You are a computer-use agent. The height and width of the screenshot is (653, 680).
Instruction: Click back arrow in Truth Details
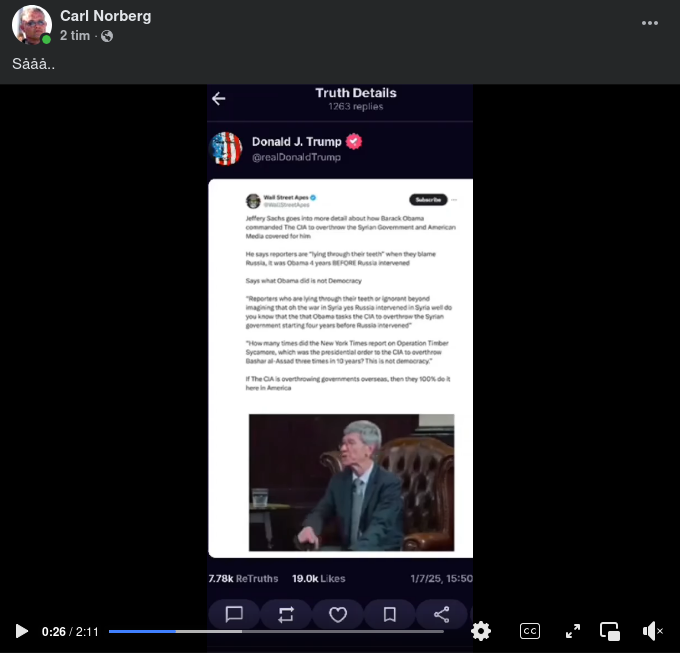pyautogui.click(x=219, y=98)
